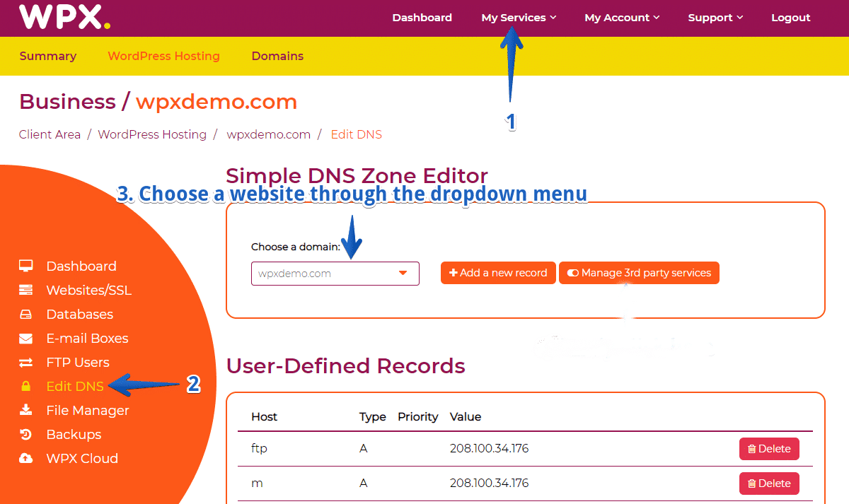Open E-mail Boxes in sidebar

[88, 339]
